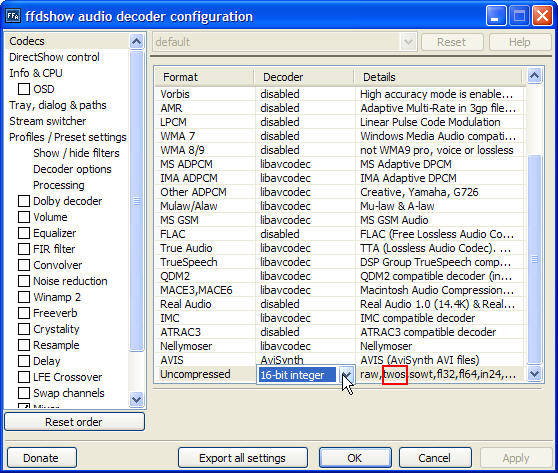
Task: Open the default preset dropdown
Action: (408, 42)
